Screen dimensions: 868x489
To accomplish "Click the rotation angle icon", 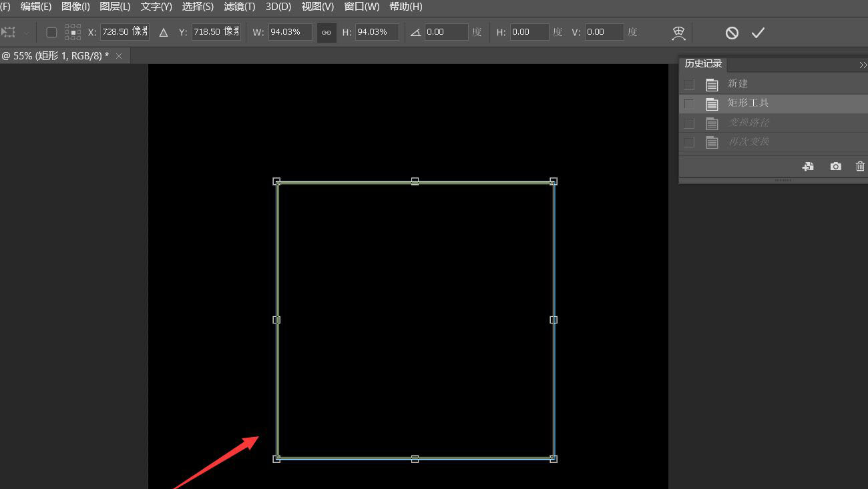I will click(x=415, y=32).
